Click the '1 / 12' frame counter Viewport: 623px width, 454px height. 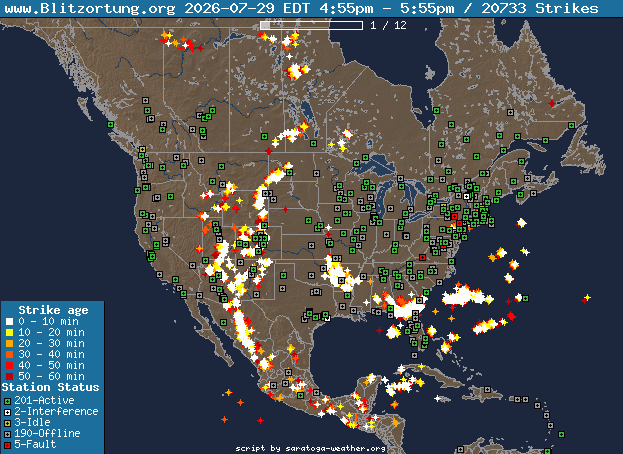[388, 25]
